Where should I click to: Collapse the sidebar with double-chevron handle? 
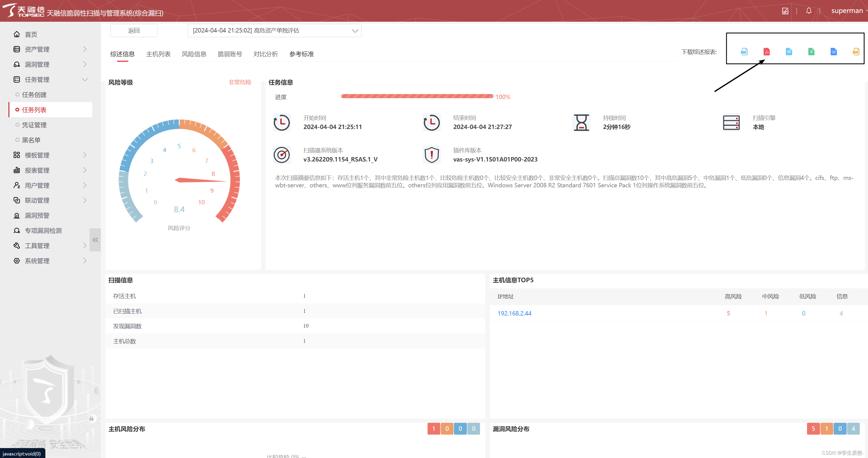(95, 240)
